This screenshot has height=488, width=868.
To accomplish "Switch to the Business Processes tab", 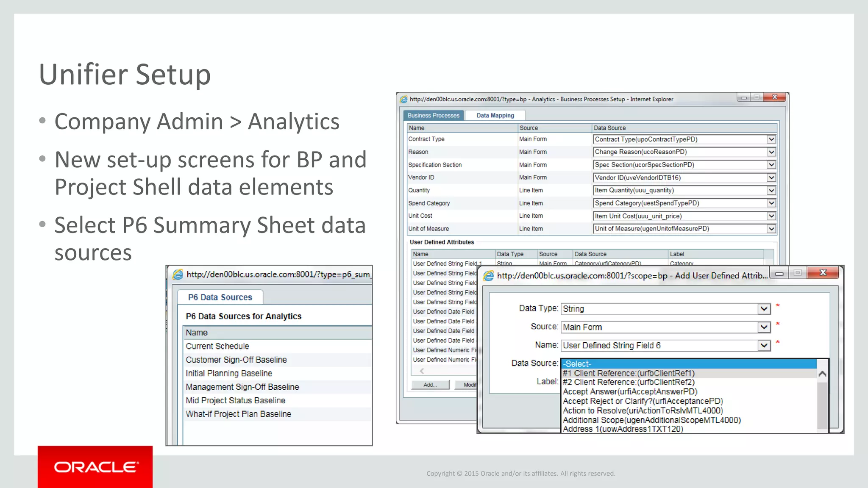I will (433, 115).
